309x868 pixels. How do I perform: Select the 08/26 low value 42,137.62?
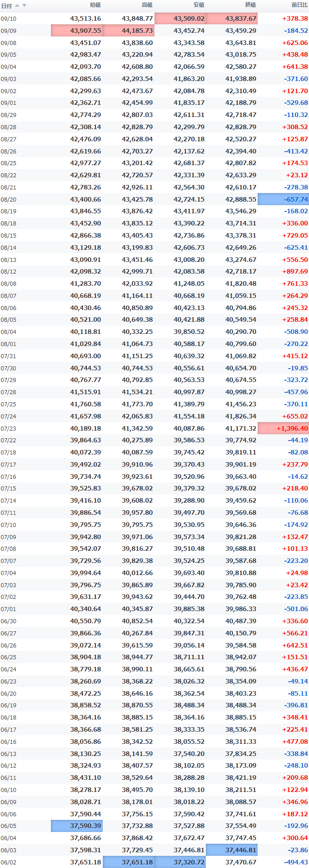tap(189, 151)
